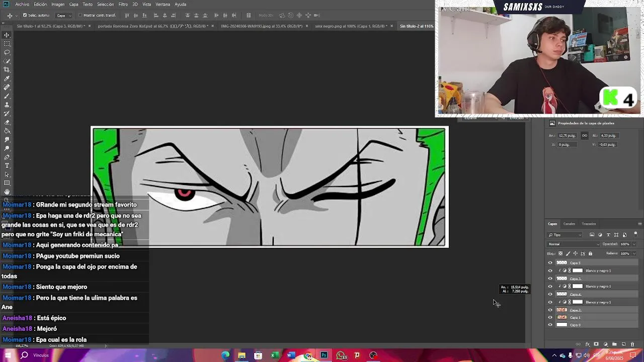The height and width of the screenshot is (362, 644).
Task: Click the width field showing 12,75 pulg.
Action: [567, 135]
